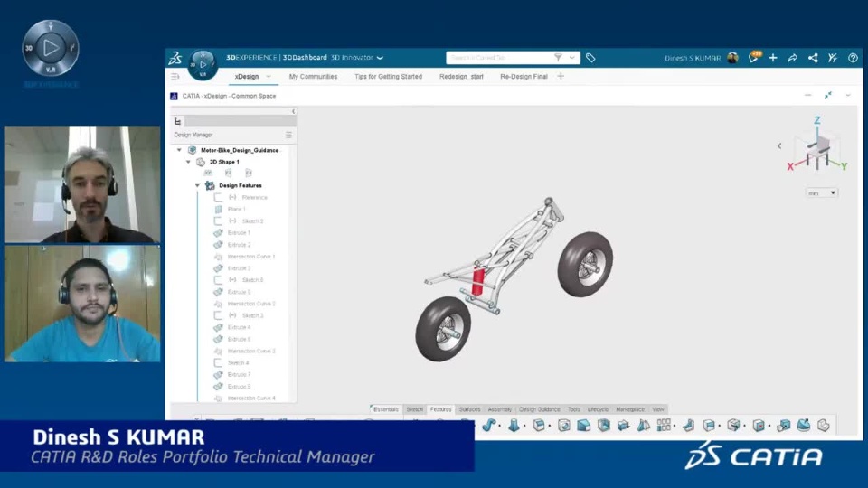Click the Dinesh S KUMAR user name

[x=693, y=58]
